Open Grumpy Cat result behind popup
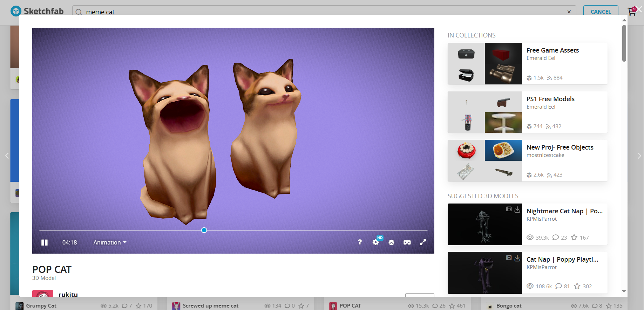Viewport: 644px width, 310px height. (x=41, y=306)
